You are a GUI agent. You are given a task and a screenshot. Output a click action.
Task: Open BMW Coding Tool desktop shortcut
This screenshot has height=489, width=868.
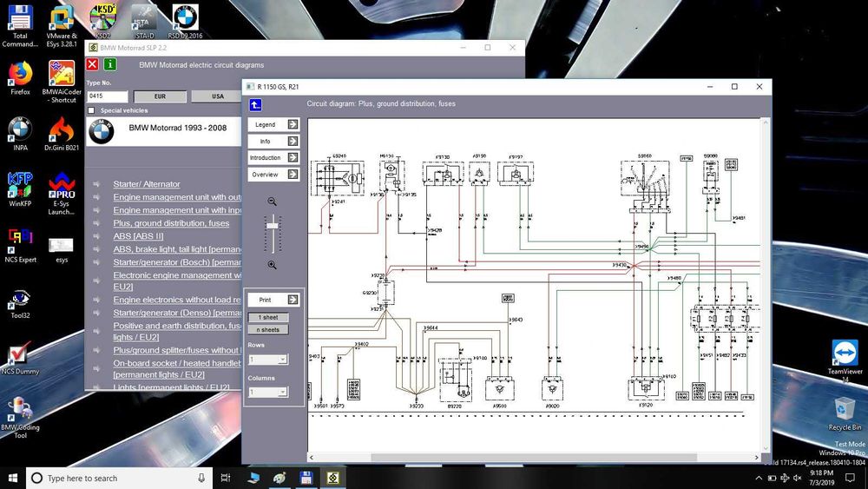click(20, 418)
